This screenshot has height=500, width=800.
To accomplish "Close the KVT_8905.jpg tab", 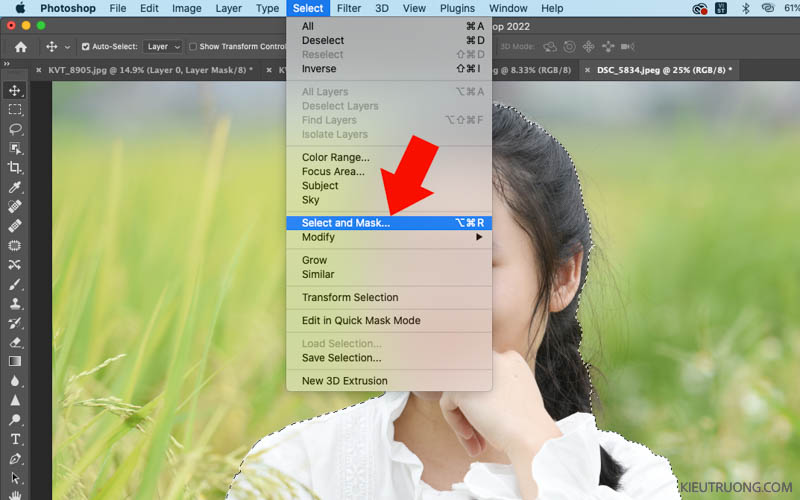I will pos(39,70).
